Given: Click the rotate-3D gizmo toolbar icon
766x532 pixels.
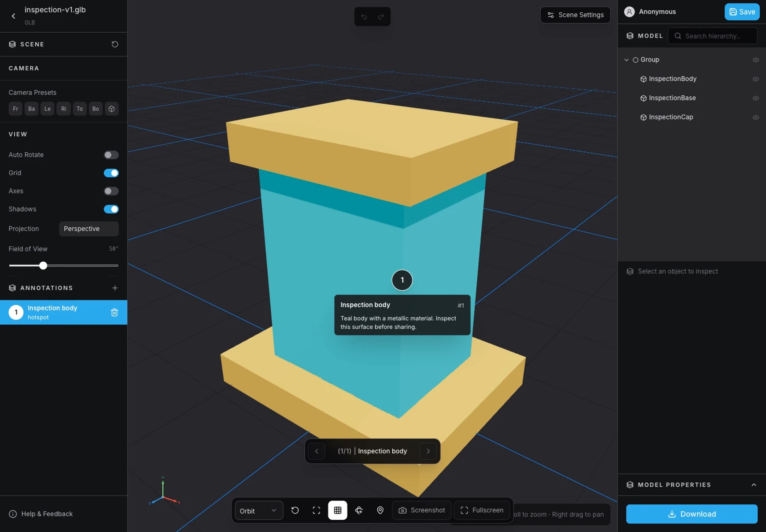Looking at the screenshot, I should coord(359,510).
